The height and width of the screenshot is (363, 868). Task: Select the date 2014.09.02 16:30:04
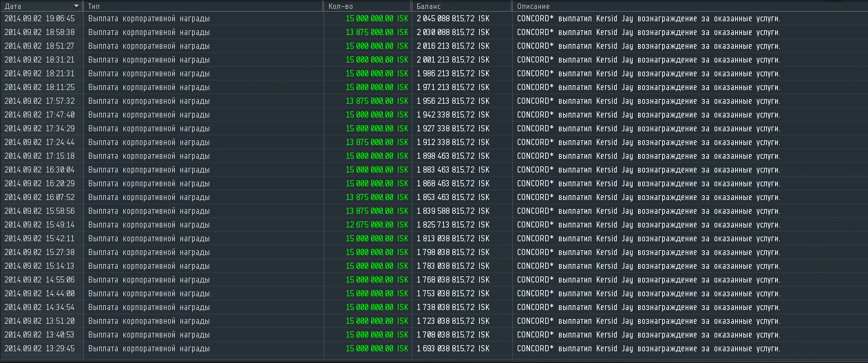[39, 170]
